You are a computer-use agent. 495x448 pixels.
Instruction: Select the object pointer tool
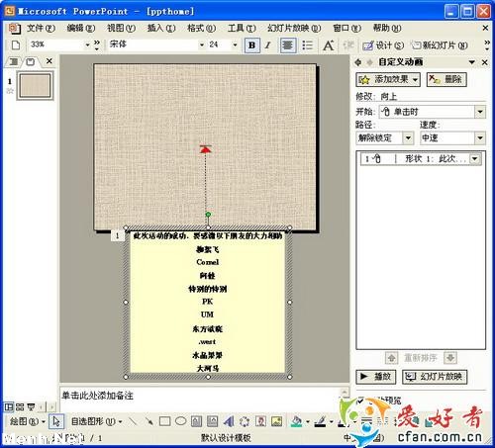56,421
